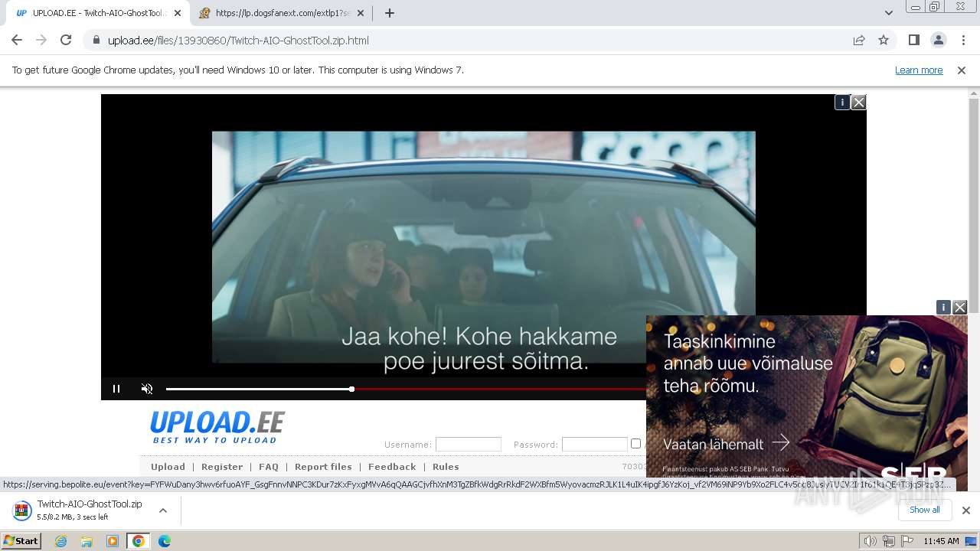
Task: Go back using the browser back arrow
Action: pyautogui.click(x=17, y=40)
